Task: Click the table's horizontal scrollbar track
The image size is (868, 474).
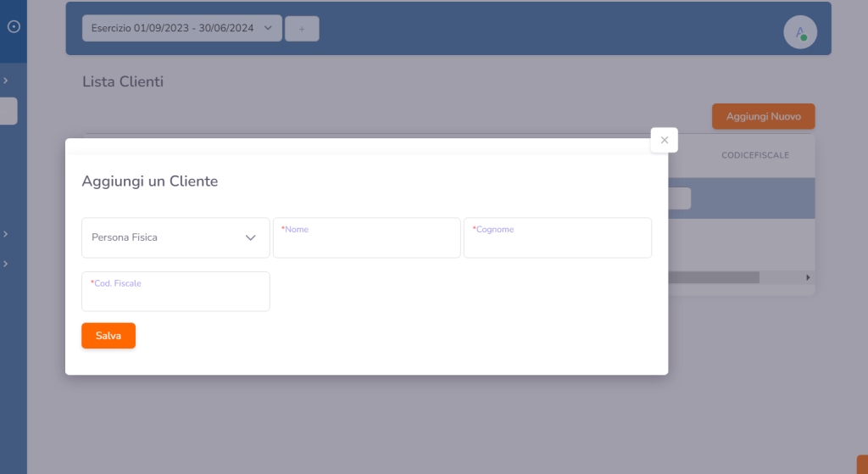Action: pos(780,277)
